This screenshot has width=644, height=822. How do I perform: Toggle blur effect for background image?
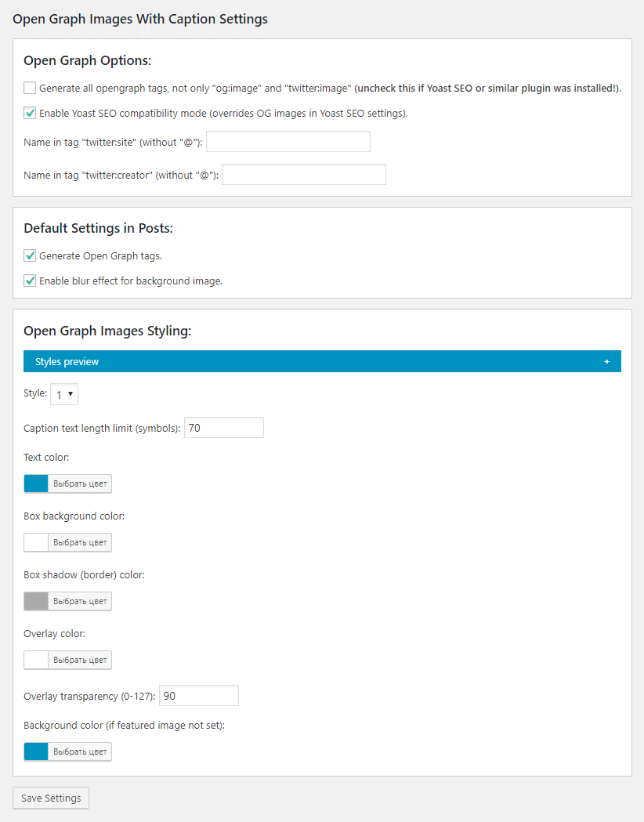coord(30,281)
